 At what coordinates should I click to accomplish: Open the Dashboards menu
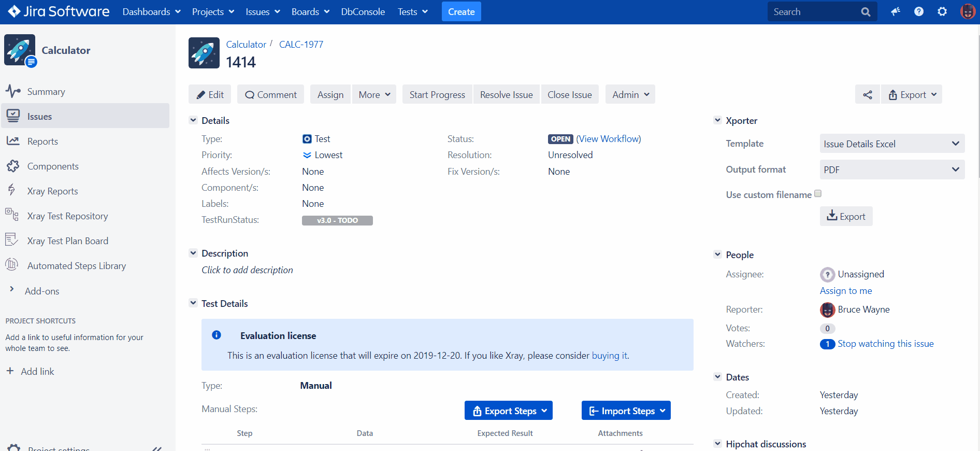point(151,12)
